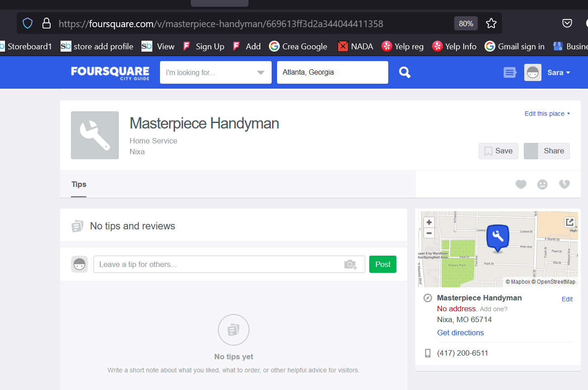The image size is (588, 390).
Task: Click the phone icon beside number
Action: click(428, 353)
